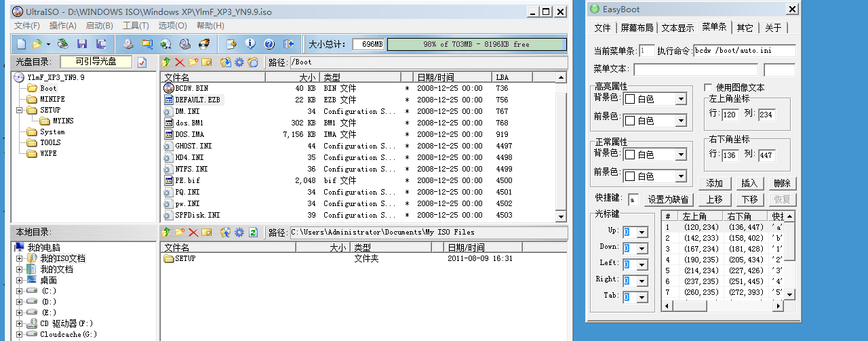Open the 文件(F) menu in UltraISO

point(27,26)
